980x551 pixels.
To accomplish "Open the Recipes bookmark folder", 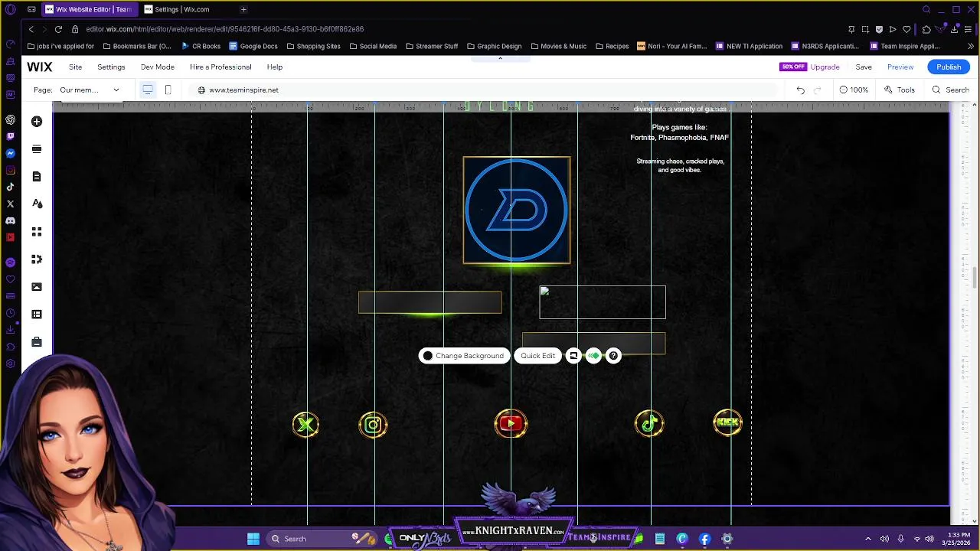I will pos(612,46).
